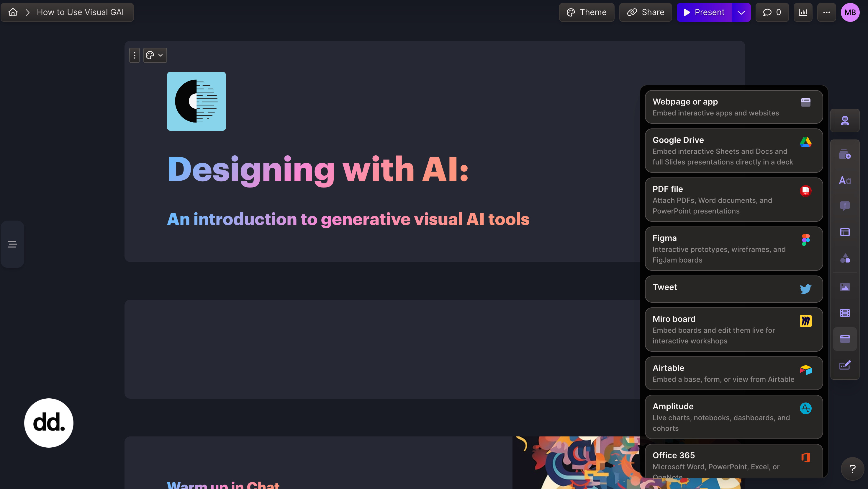Expand the left collapsed sidebar

coord(12,244)
